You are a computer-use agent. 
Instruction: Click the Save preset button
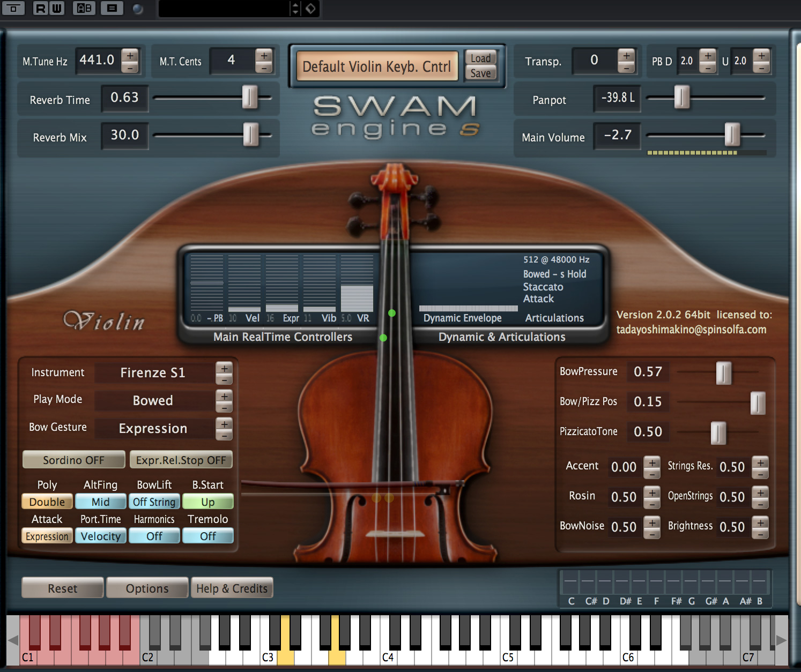coord(480,73)
